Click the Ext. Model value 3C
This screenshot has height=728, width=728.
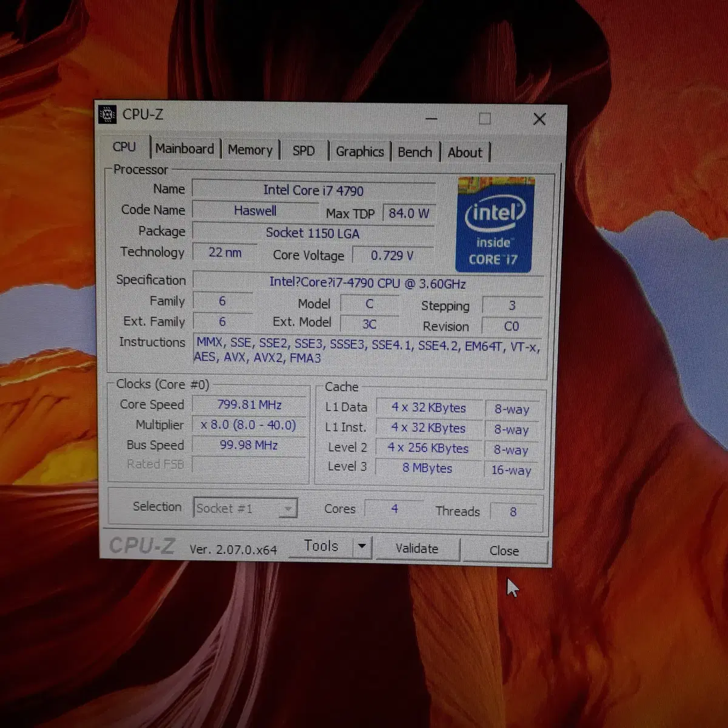point(369,324)
